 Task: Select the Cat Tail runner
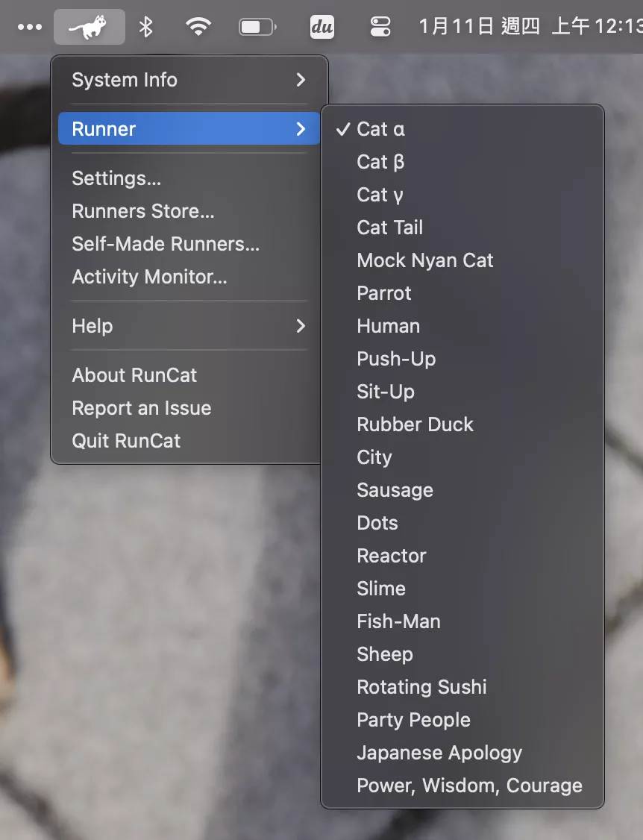click(x=462, y=227)
